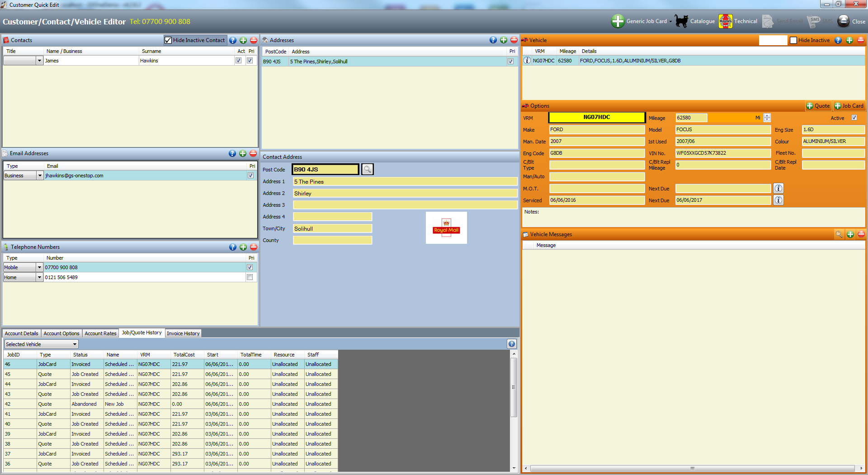Delete a vehicle message with red minus
The height and width of the screenshot is (475, 868).
pos(861,234)
